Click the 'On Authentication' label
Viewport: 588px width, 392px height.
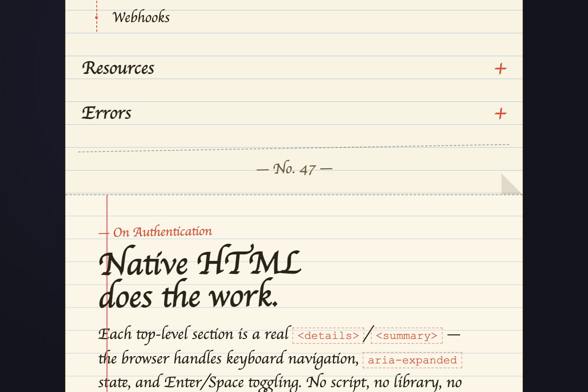pos(155,232)
